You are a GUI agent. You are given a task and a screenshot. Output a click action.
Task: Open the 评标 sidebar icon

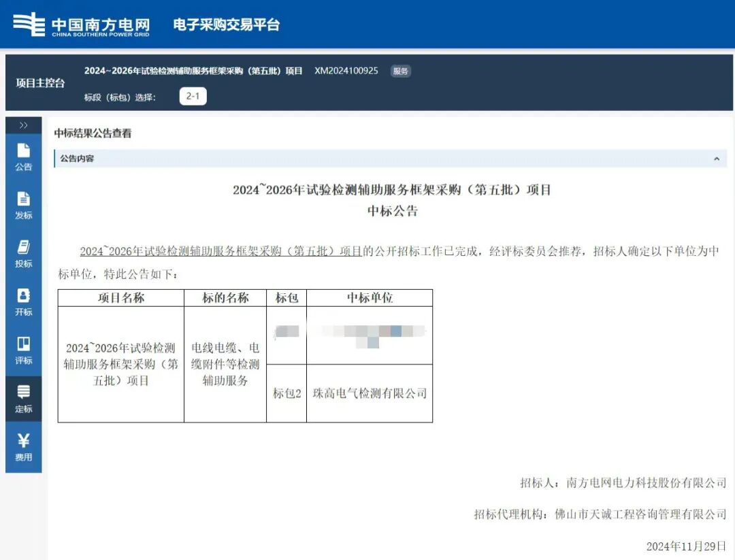point(23,350)
